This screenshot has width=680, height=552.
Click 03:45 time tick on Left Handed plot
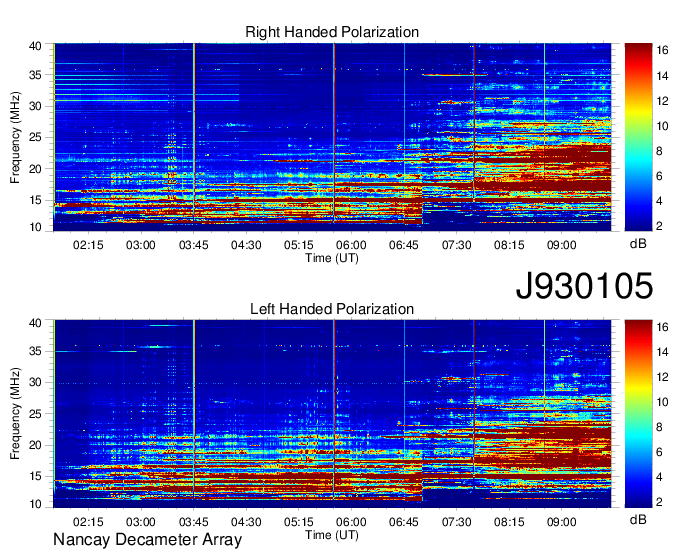pos(193,522)
